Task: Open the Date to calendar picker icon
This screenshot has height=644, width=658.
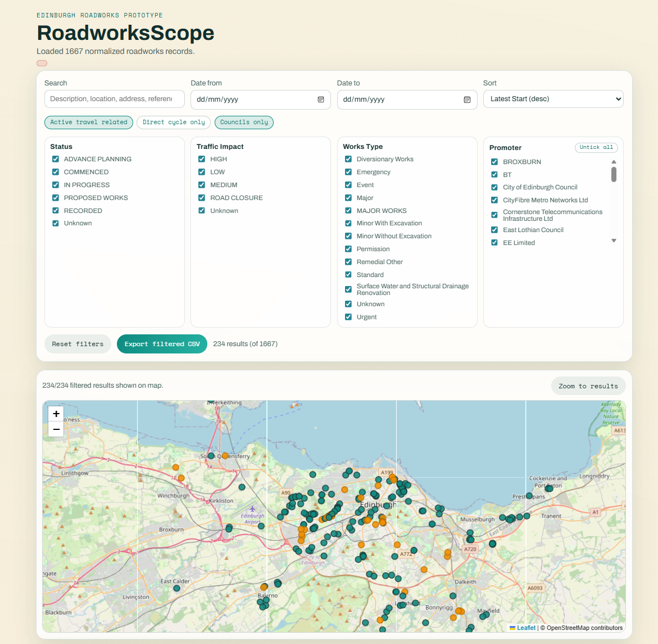Action: 467,99
